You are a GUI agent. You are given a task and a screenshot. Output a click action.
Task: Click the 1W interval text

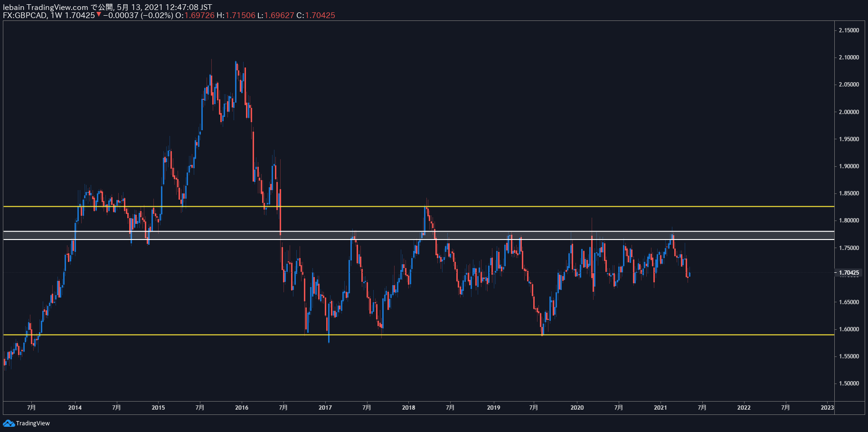[x=57, y=15]
